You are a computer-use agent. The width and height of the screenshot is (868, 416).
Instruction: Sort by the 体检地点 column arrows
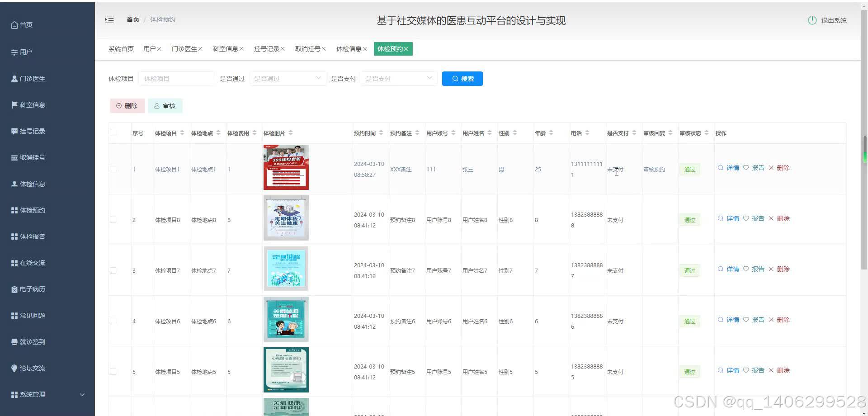click(x=218, y=133)
